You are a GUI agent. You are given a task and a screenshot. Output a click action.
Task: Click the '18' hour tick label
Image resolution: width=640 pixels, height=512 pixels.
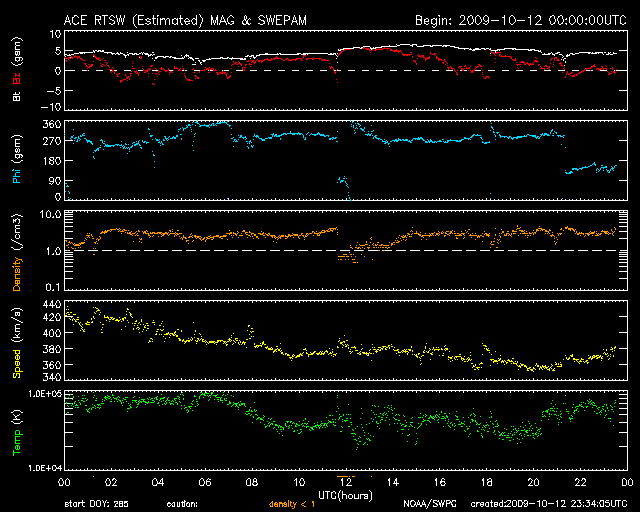[x=487, y=482]
